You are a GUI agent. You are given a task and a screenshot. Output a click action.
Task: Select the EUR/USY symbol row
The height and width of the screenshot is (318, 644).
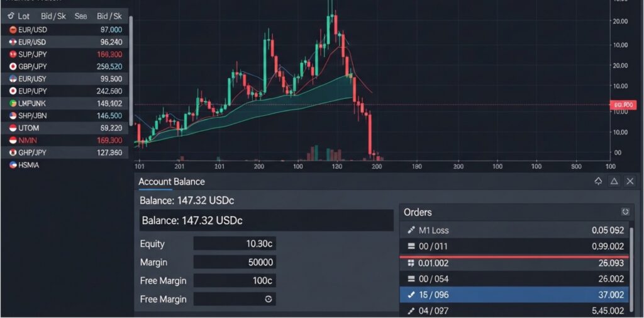(x=65, y=79)
